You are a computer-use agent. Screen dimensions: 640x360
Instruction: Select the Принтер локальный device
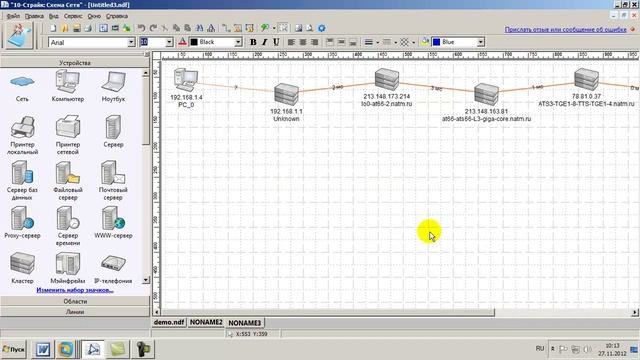[x=22, y=135]
